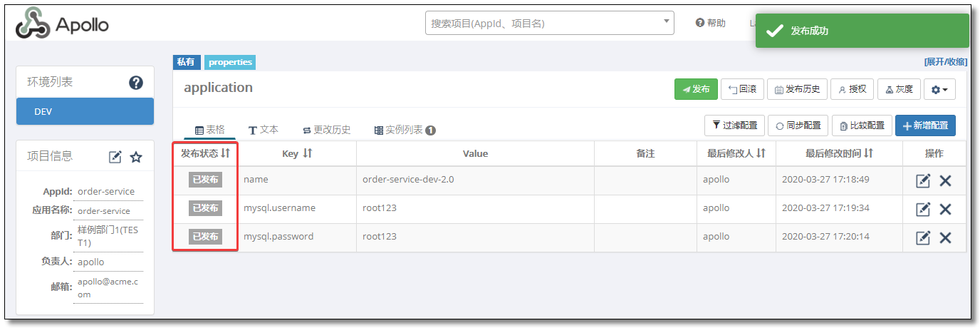
Task: Click the 私有 label tag
Action: (187, 62)
